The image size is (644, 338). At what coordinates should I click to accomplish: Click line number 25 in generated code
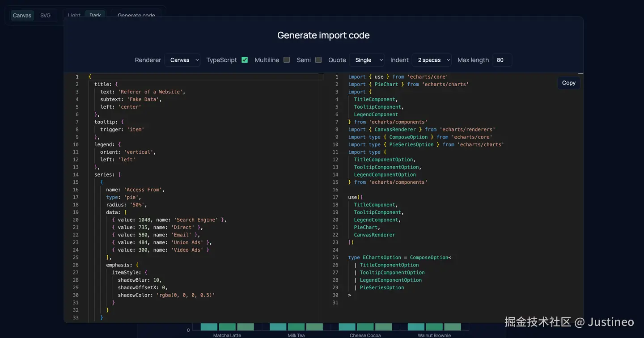click(x=335, y=258)
